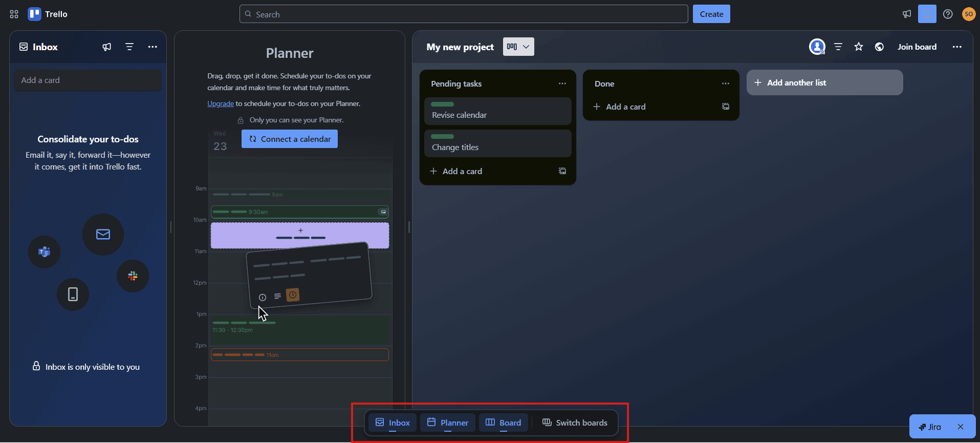The image size is (980, 443).
Task: Click the Jira button
Action: click(x=930, y=427)
